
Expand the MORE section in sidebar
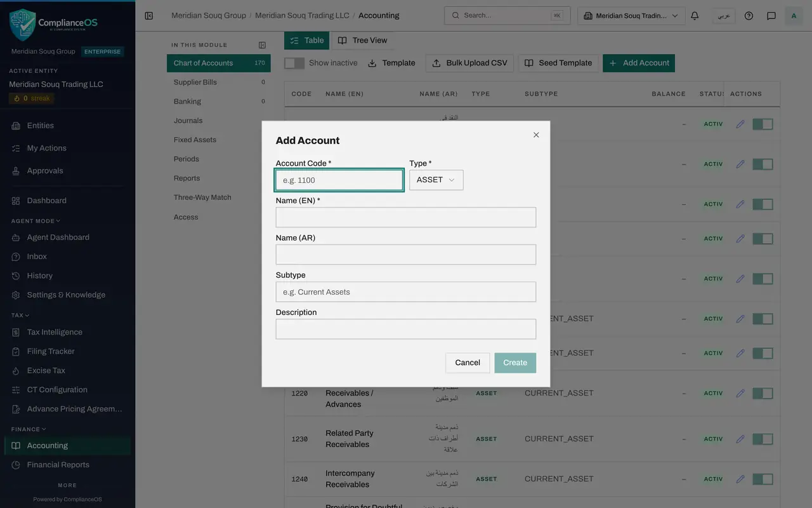tap(67, 485)
